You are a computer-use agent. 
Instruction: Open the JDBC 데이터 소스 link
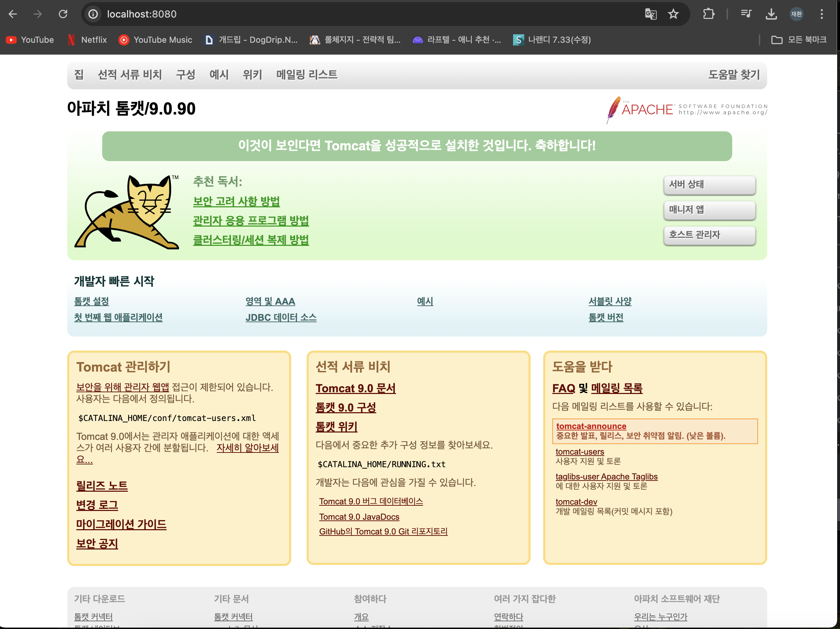coord(281,317)
